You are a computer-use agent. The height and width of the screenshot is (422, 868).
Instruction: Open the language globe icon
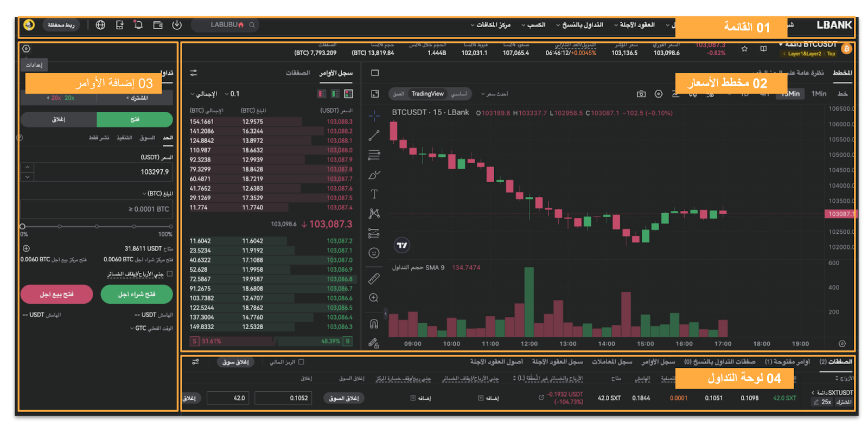100,25
